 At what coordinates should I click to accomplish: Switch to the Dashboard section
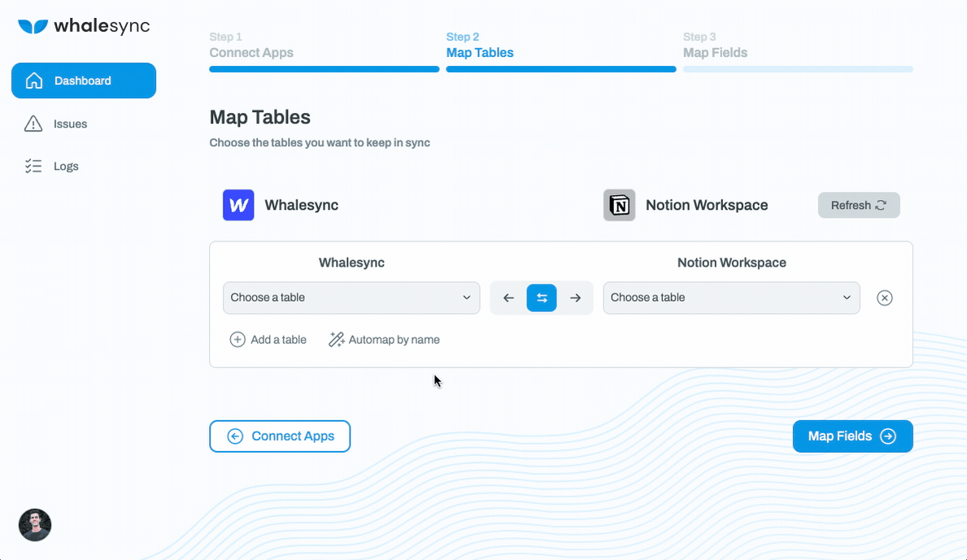[x=83, y=80]
